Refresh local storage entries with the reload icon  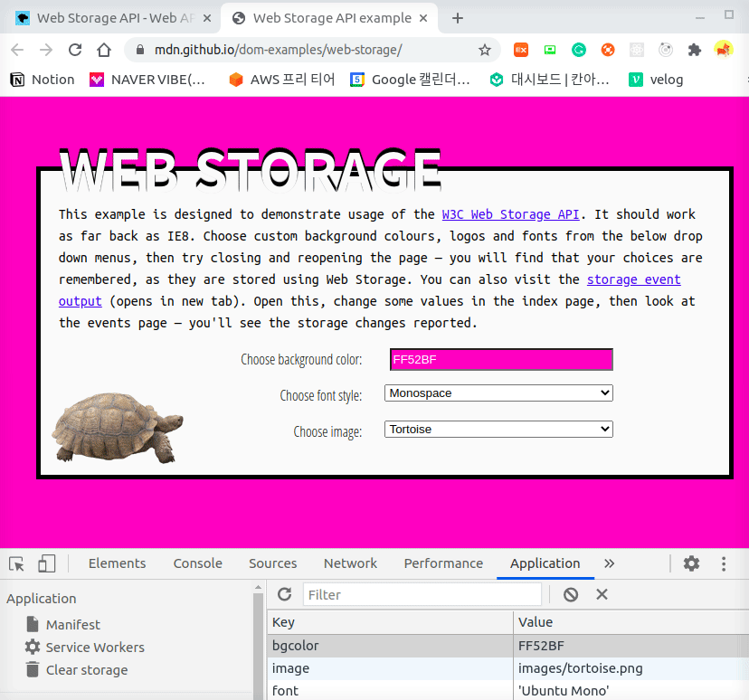[x=284, y=594]
